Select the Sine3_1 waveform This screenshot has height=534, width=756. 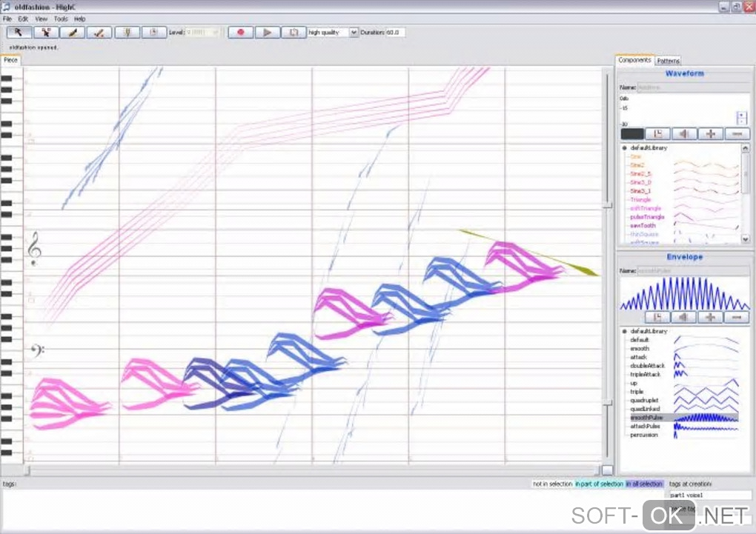[x=640, y=191]
